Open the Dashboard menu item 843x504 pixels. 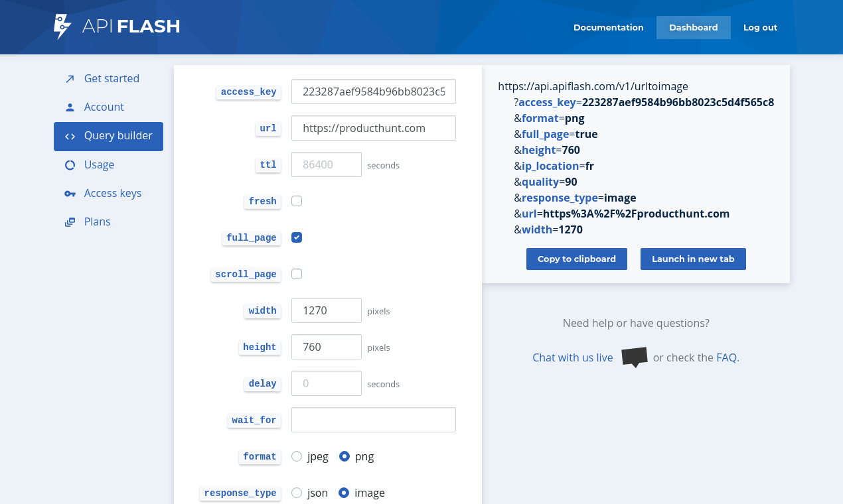(693, 27)
